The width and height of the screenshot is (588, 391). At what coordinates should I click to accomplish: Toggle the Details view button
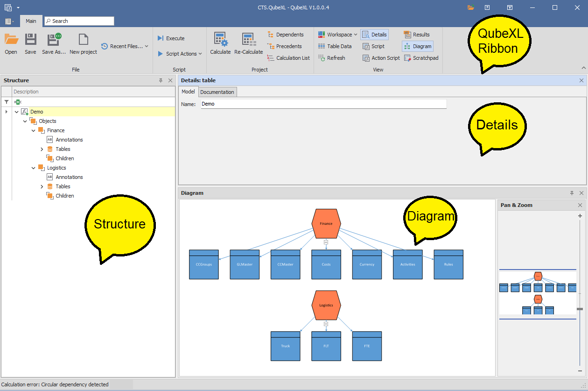[374, 35]
